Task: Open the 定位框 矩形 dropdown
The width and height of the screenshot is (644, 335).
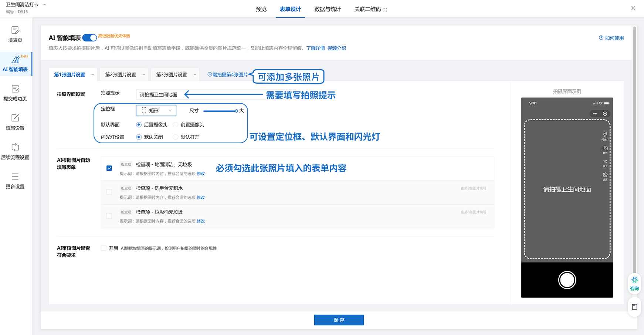Action: [x=156, y=110]
